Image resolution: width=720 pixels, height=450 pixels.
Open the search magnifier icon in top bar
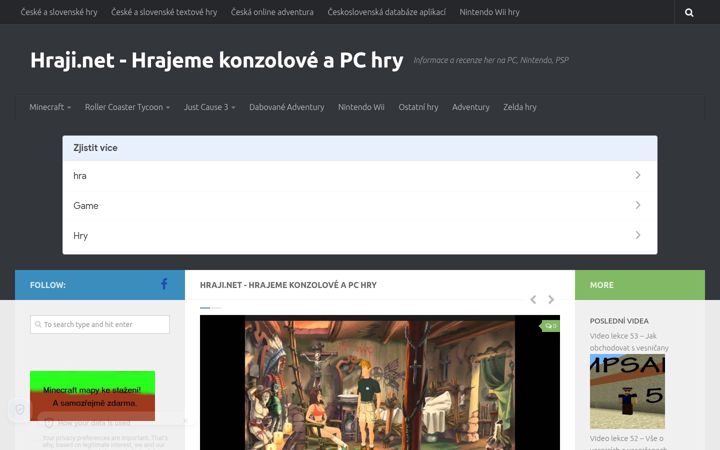click(689, 12)
